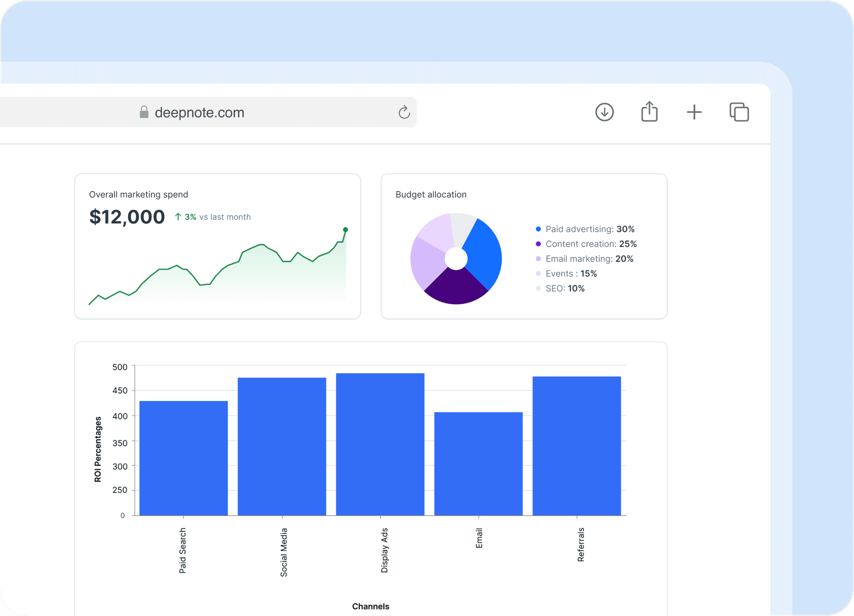Screen dimensions: 854x616
Task: Open a new tab with the plus icon
Action: [694, 112]
